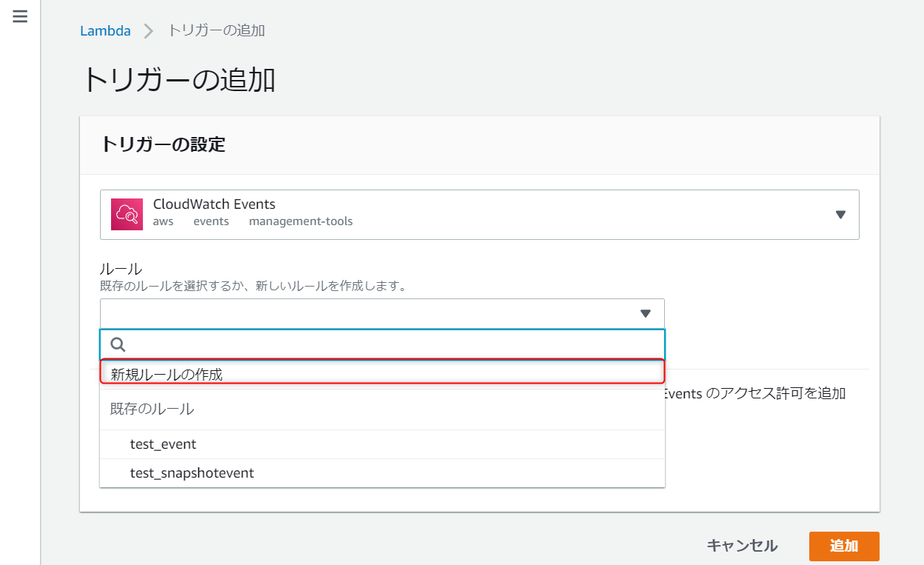924x565 pixels.
Task: Click the ルール field label
Action: [121, 269]
